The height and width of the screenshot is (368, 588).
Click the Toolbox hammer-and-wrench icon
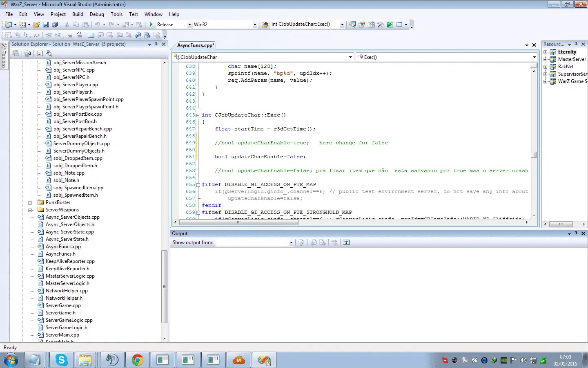381,25
